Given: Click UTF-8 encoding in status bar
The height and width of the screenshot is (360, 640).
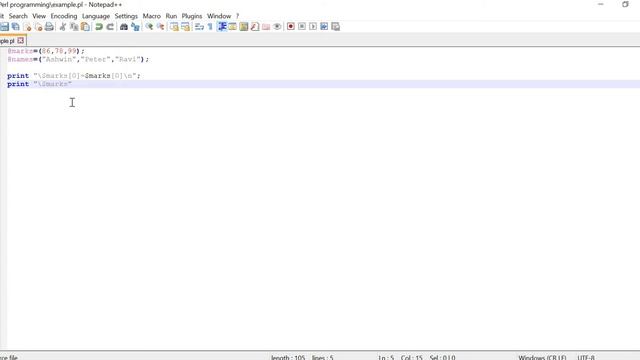Looking at the screenshot, I should click(x=586, y=357).
